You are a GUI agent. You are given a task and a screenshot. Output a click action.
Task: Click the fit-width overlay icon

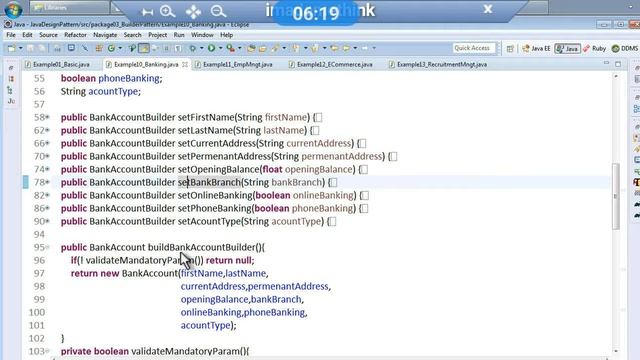coord(147,12)
